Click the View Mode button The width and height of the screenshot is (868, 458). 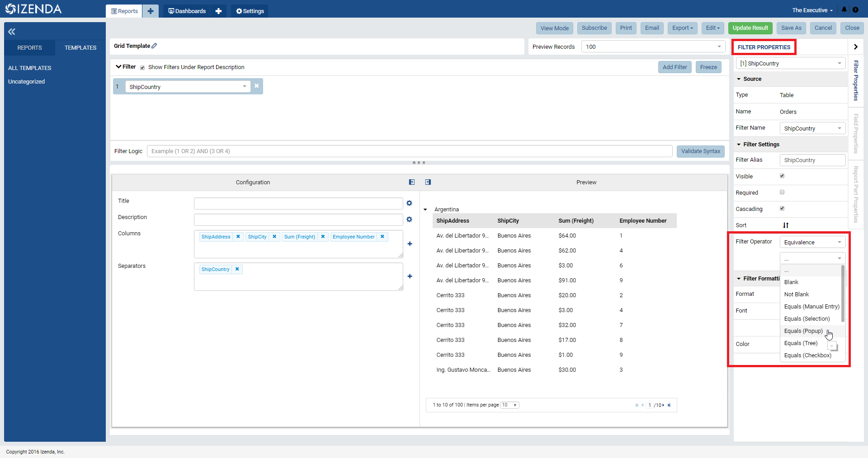(x=555, y=28)
